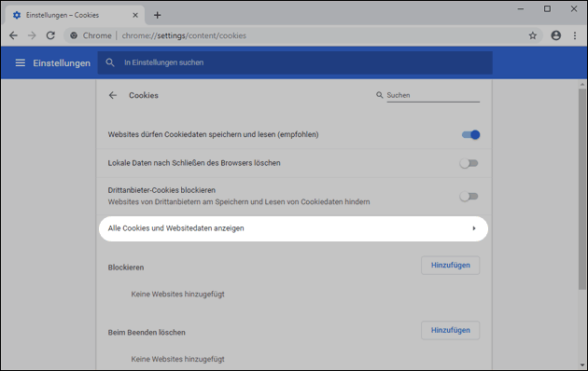This screenshot has width=588, height=371.
Task: Click Websites von Drittanbietern description text
Action: (239, 201)
